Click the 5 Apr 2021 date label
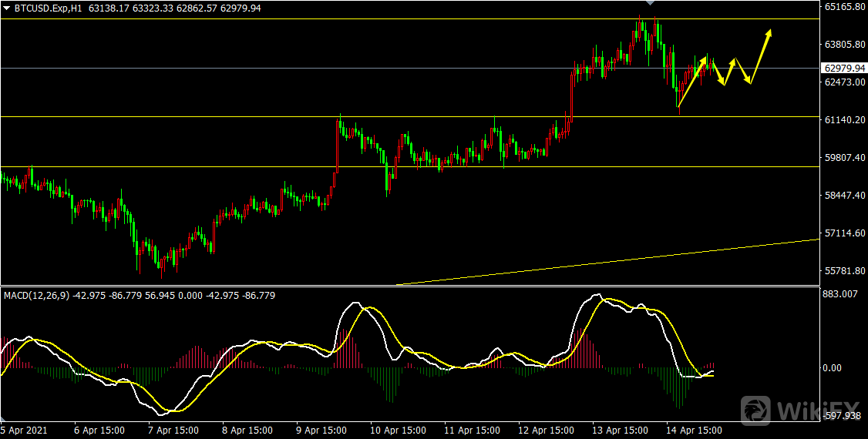868x439 pixels. click(x=25, y=430)
